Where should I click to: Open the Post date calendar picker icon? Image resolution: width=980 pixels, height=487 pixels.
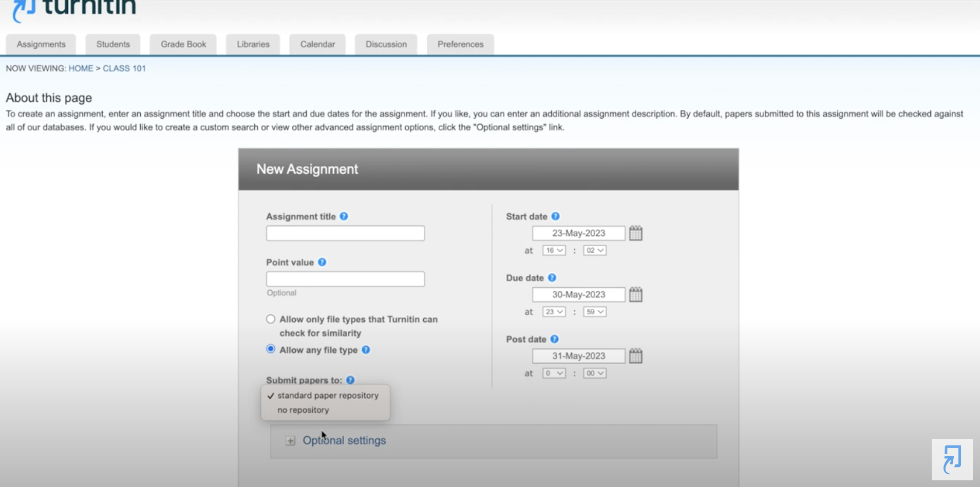tap(635, 356)
